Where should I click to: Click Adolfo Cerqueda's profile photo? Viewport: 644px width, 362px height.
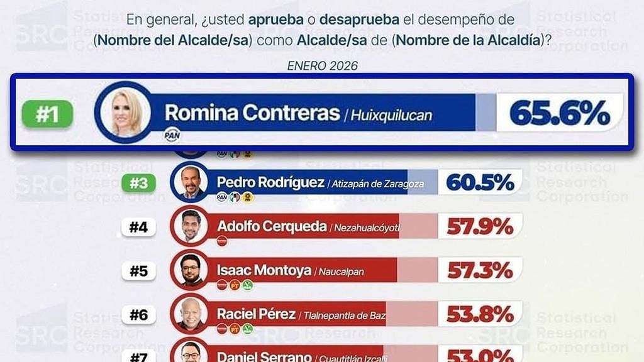point(189,226)
